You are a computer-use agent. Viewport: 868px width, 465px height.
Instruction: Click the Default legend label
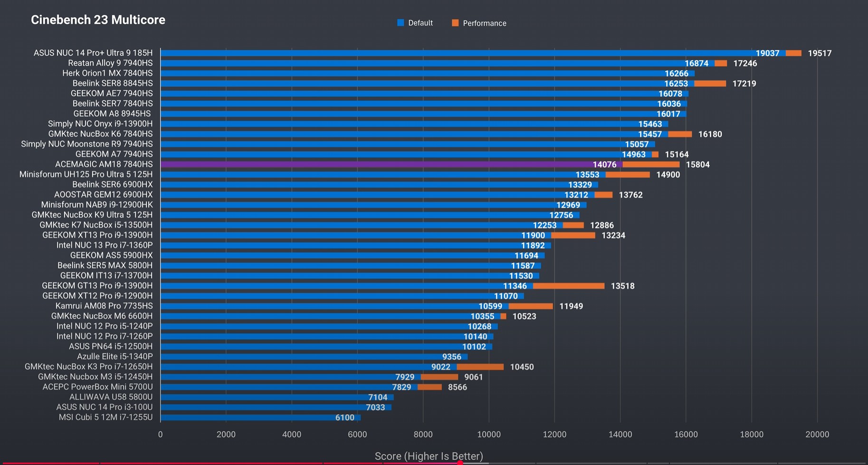coord(420,23)
